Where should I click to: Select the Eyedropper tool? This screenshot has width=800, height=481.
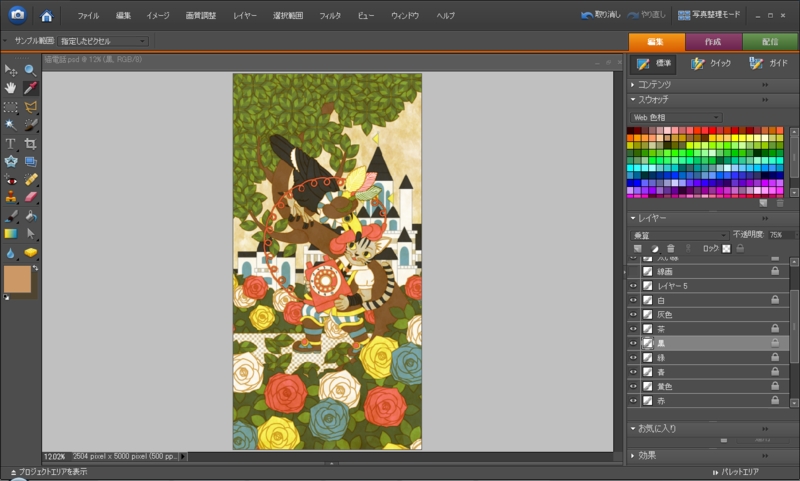[x=30, y=88]
